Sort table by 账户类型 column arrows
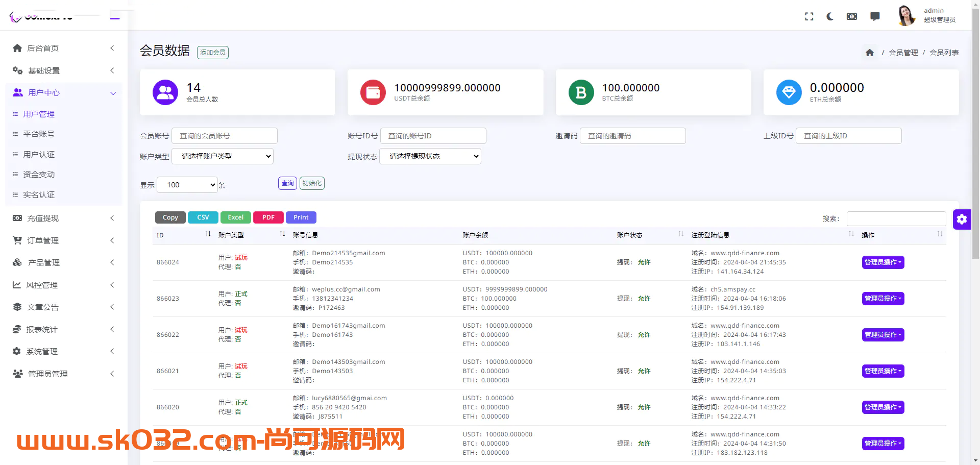This screenshot has height=465, width=980. pyautogui.click(x=283, y=234)
